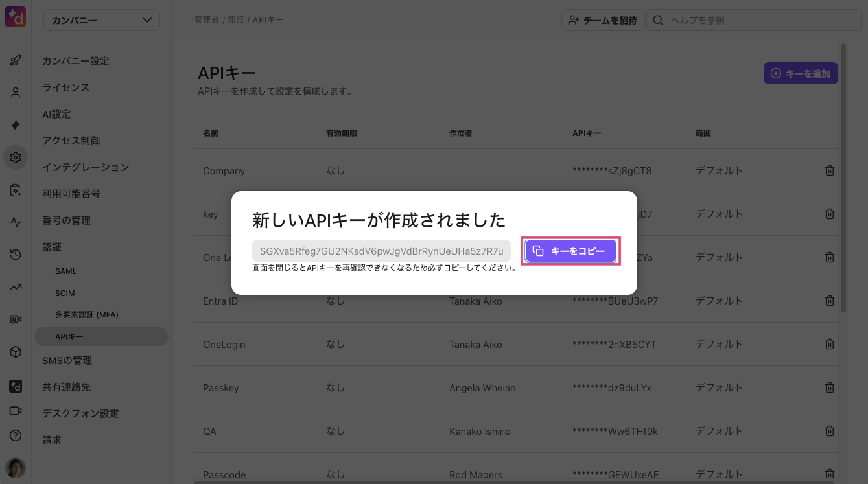Click the user avatar at bottom left
This screenshot has height=484, width=868.
coord(16,467)
